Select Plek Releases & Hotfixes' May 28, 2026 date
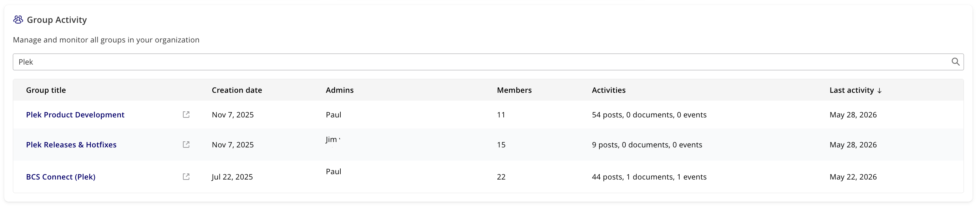The height and width of the screenshot is (207, 980). (853, 145)
